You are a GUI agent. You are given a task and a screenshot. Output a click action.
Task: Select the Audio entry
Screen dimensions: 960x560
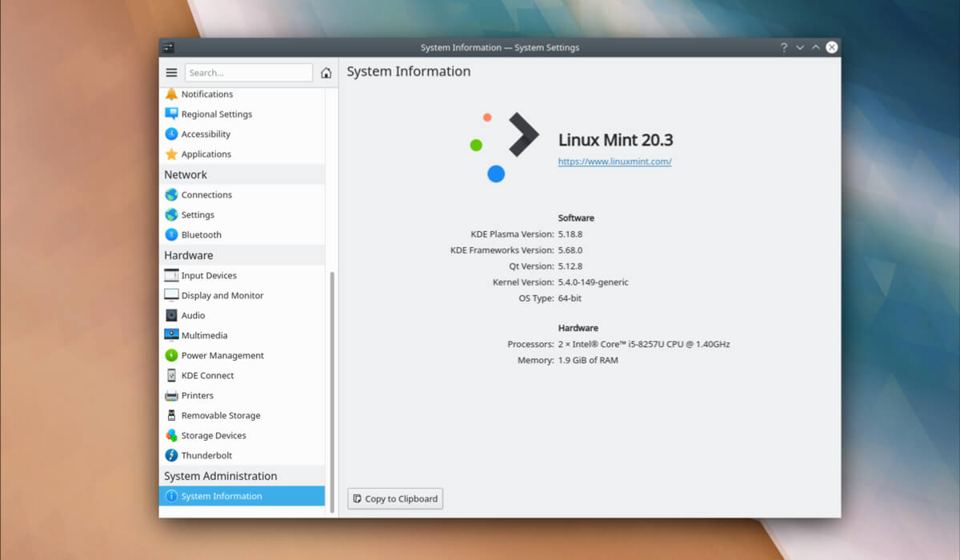[242, 315]
